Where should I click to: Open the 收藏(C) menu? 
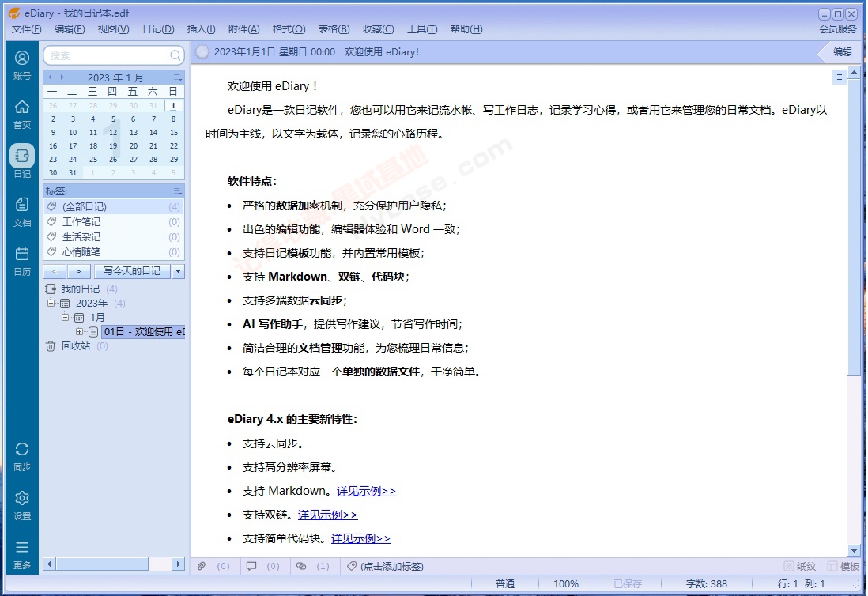379,28
